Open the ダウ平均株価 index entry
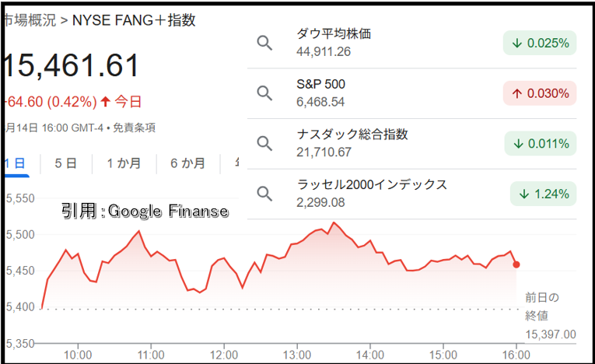Viewport: 595px width, 364px height. (411, 43)
